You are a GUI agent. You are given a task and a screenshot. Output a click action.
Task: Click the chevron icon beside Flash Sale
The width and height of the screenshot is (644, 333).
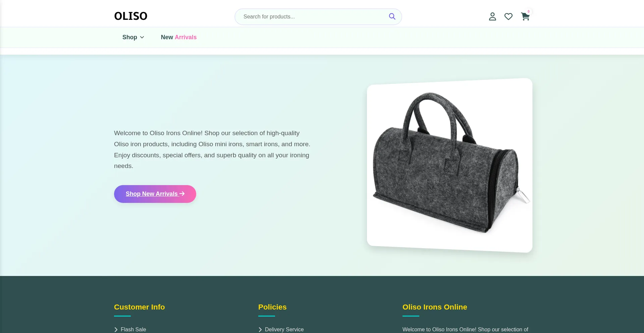click(x=116, y=330)
